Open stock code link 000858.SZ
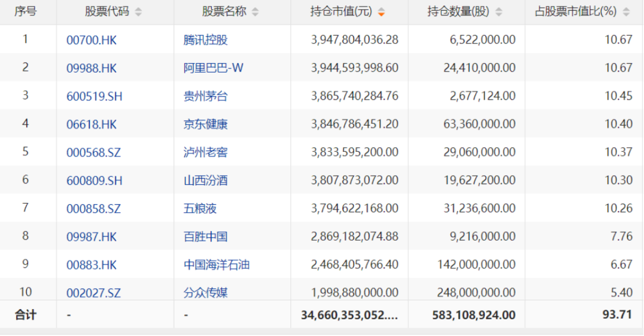The width and height of the screenshot is (644, 336). pyautogui.click(x=94, y=209)
